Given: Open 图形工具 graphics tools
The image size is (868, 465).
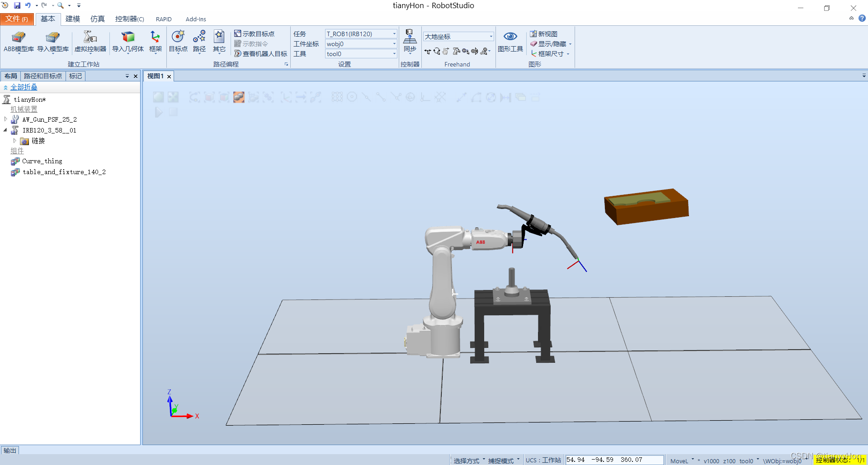Looking at the screenshot, I should click(510, 42).
